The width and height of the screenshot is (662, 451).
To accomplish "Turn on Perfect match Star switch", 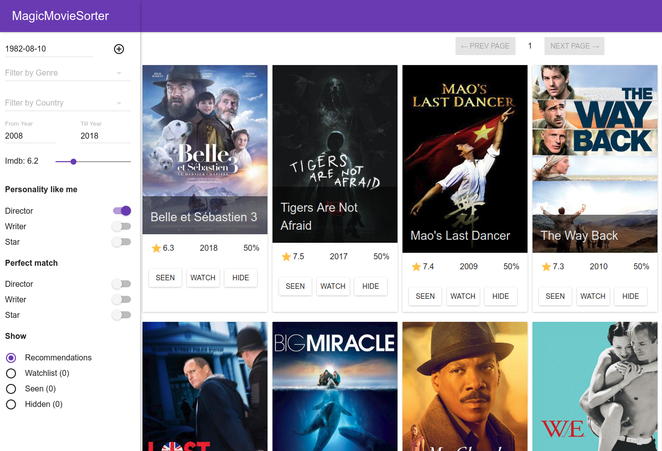I will click(x=121, y=315).
